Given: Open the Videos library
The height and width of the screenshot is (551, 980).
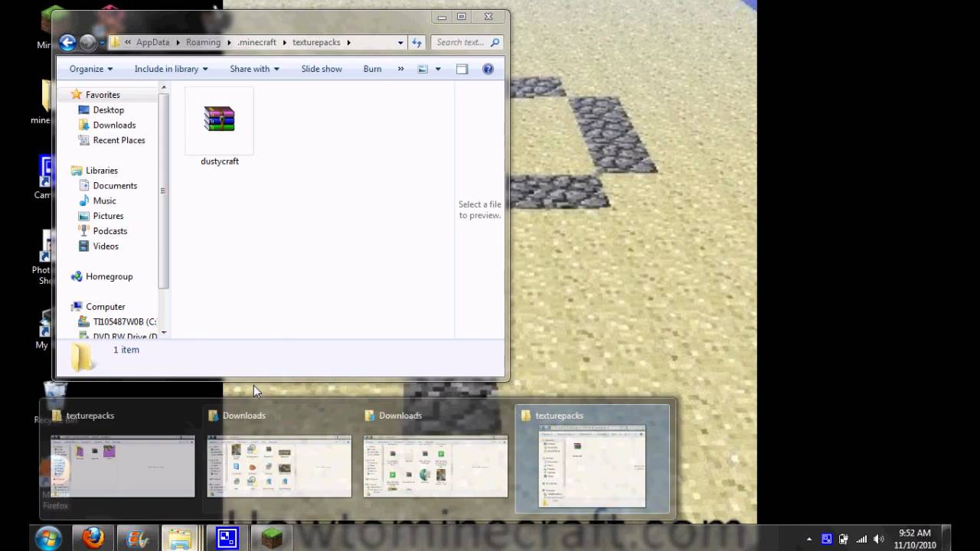Looking at the screenshot, I should [106, 246].
